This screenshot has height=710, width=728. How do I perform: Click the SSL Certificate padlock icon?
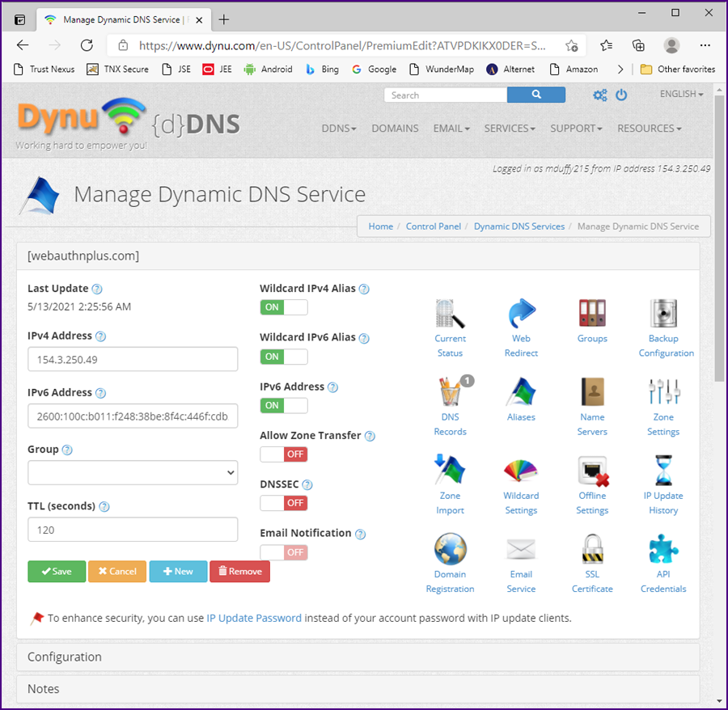(592, 550)
